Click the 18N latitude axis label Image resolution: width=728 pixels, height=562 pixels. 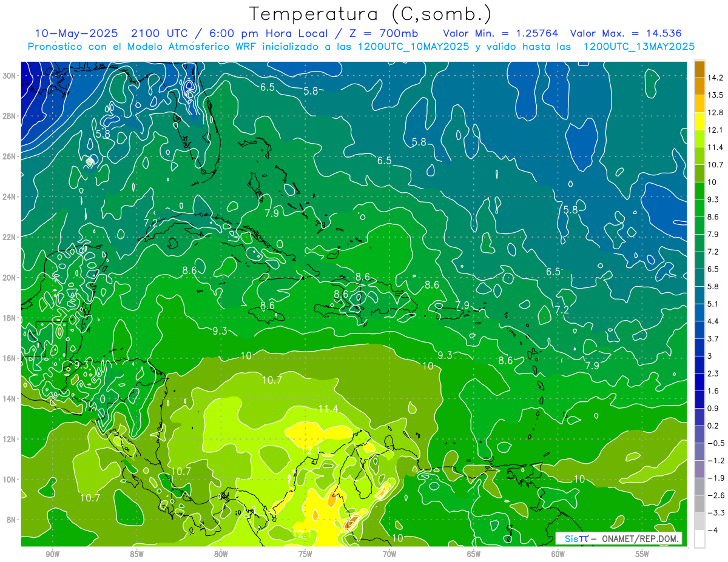10,318
